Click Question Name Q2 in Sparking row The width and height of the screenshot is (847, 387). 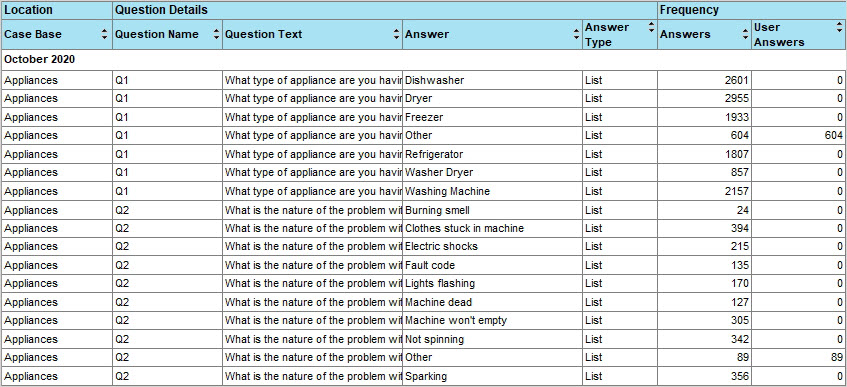[167, 376]
